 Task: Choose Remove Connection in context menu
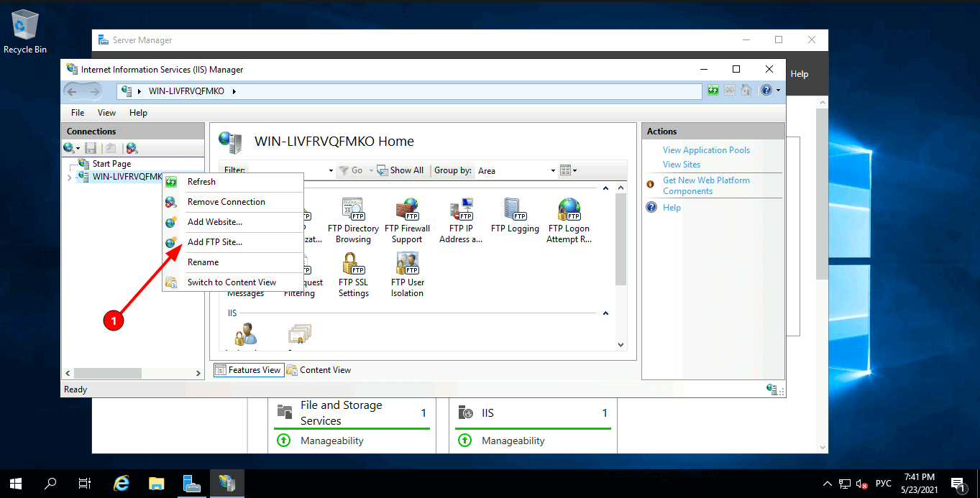tap(233, 202)
